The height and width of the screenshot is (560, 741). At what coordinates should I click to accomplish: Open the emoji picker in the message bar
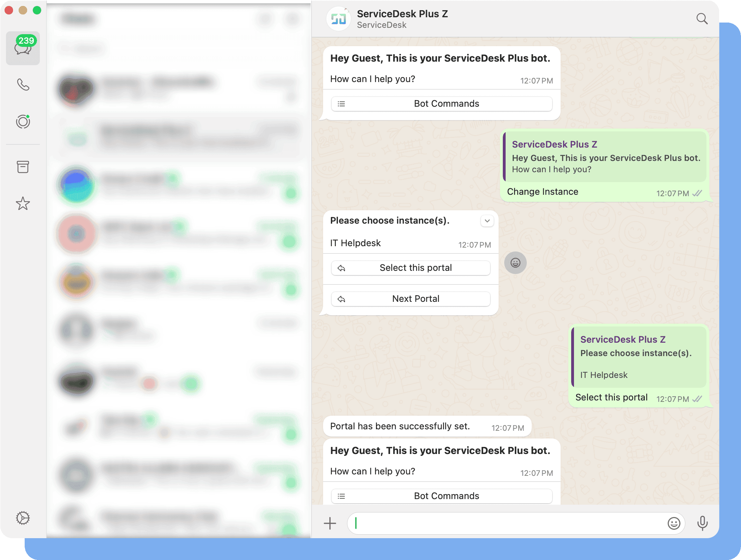coord(674,523)
